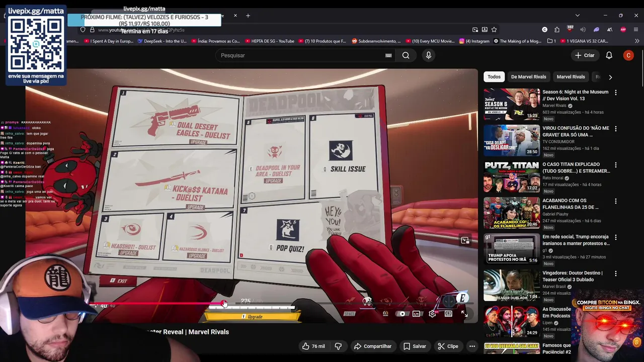Open browser extensions puzzle icon

click(557, 30)
